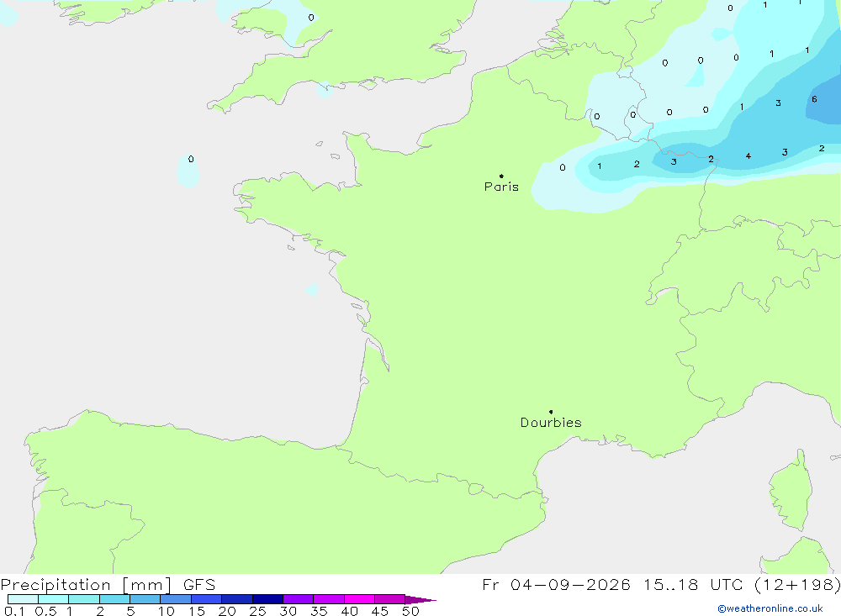The image size is (841, 616).
Task: Pick the 35–40 mm purple legend swatch
Action: (329, 599)
